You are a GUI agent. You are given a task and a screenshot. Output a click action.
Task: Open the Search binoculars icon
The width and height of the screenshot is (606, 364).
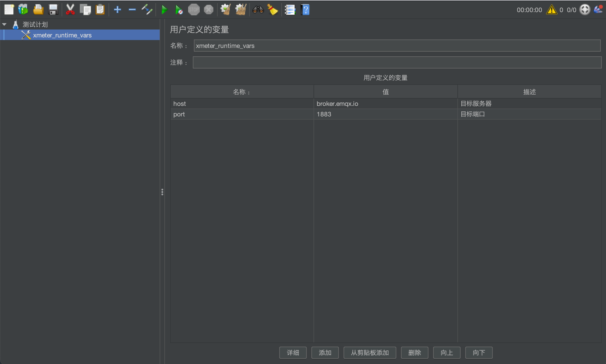pyautogui.click(x=258, y=10)
